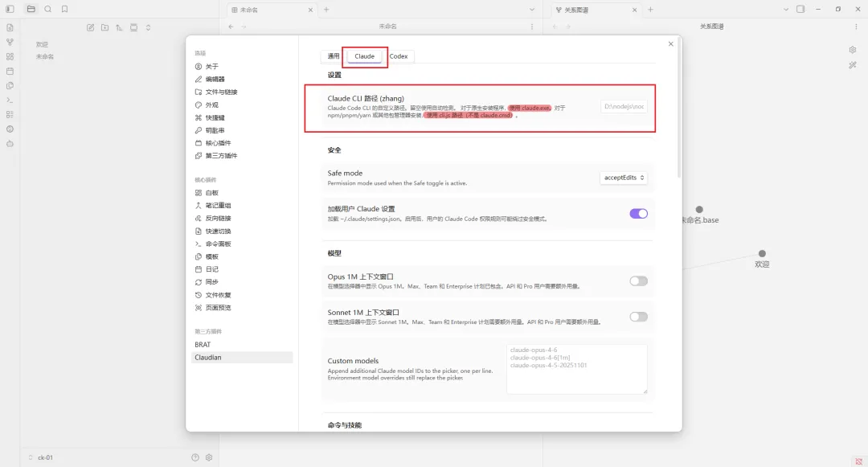
Task: Open the graph view ribbon icon
Action: click(x=10, y=42)
